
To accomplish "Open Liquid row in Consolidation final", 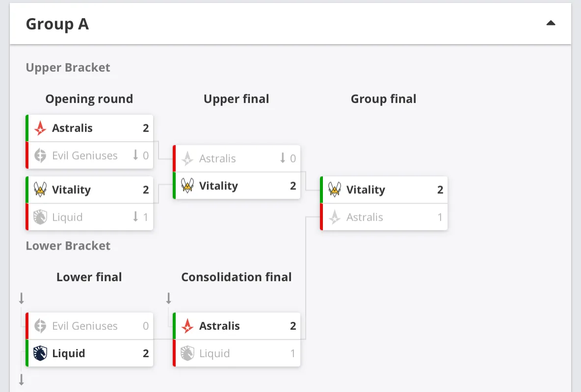I will (237, 353).
